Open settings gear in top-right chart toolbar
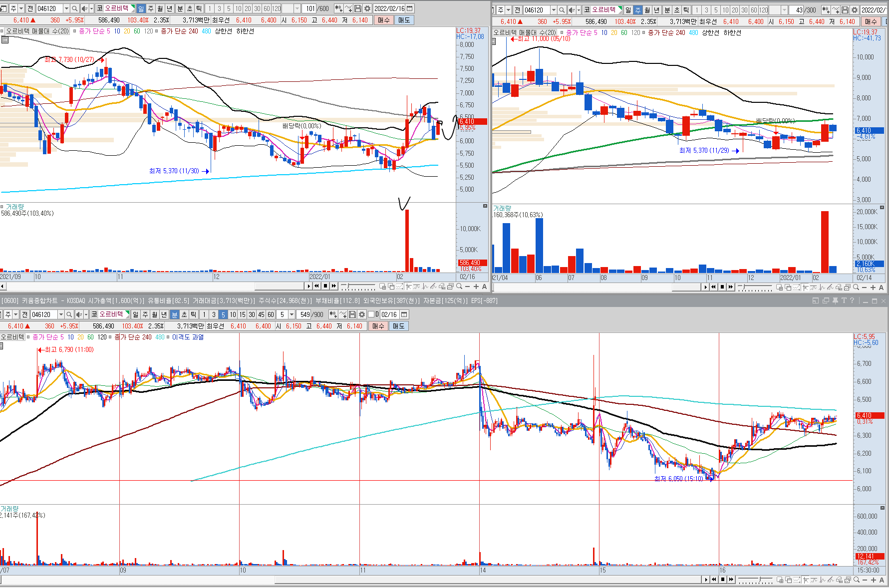Viewport: 889px width, 588px height. tap(855, 10)
